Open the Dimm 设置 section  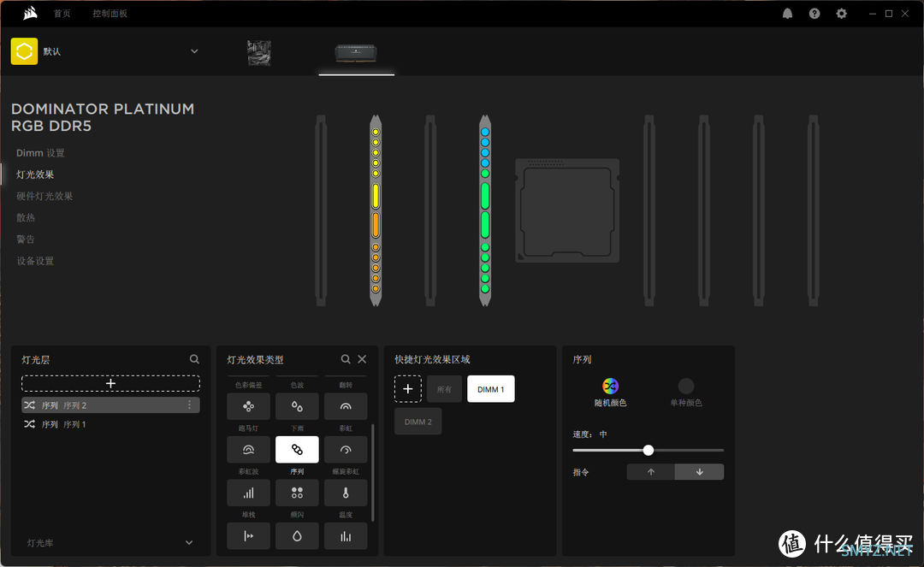(x=40, y=153)
